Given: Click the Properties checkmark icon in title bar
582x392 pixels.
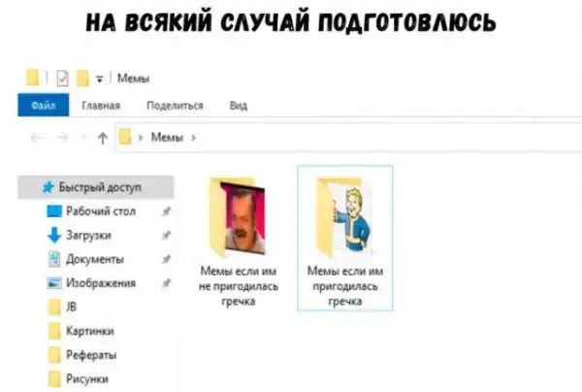Looking at the screenshot, I should [x=61, y=78].
